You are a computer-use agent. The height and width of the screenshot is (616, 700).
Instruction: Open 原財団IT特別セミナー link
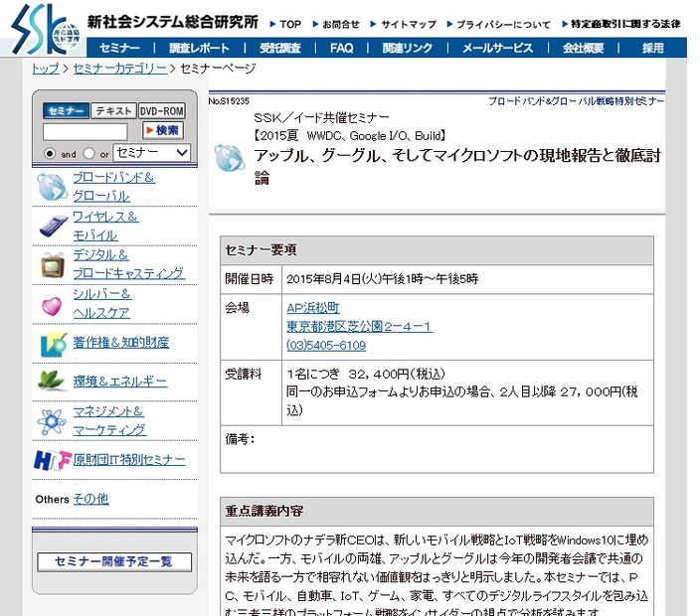click(129, 459)
